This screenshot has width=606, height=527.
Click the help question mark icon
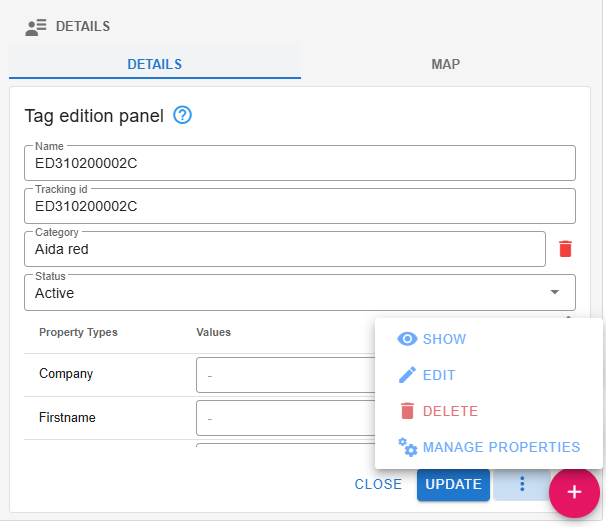point(182,115)
